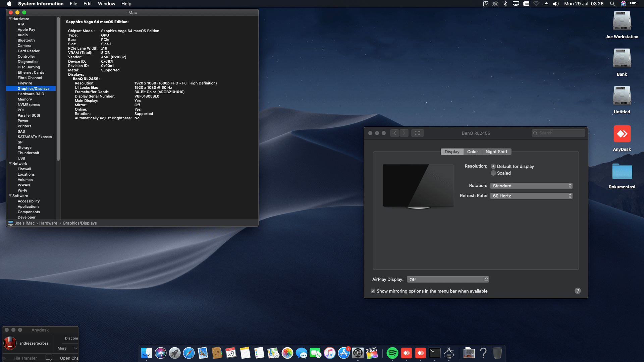
Task: Open Spotify in the Dock
Action: pyautogui.click(x=392, y=353)
